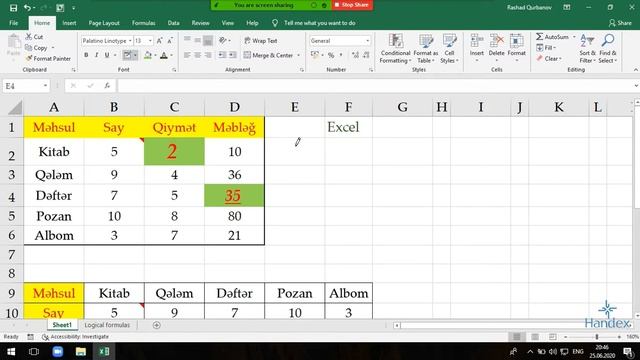This screenshot has width=640, height=360.
Task: Click the Borders icon in Font group
Action: click(127, 55)
